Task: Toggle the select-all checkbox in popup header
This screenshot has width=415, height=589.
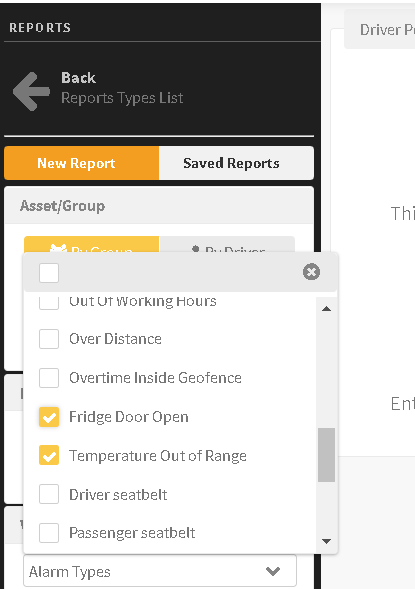Action: pyautogui.click(x=49, y=273)
